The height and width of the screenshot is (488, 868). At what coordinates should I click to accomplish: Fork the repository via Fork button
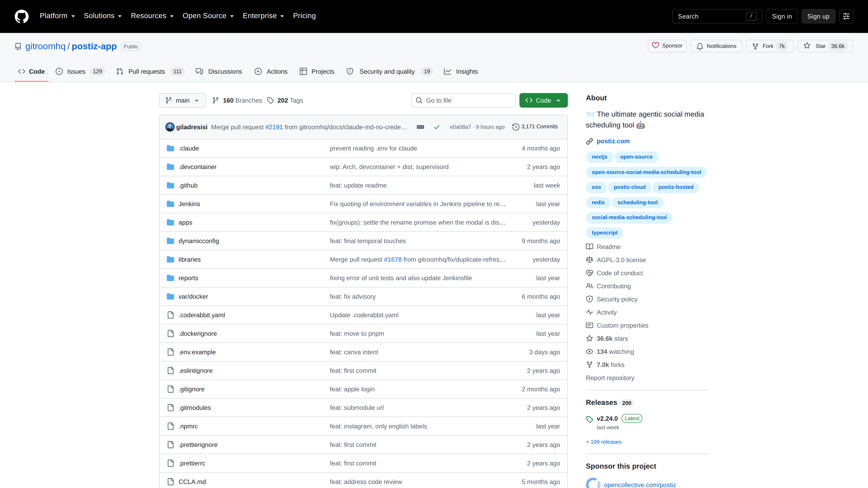tap(770, 46)
